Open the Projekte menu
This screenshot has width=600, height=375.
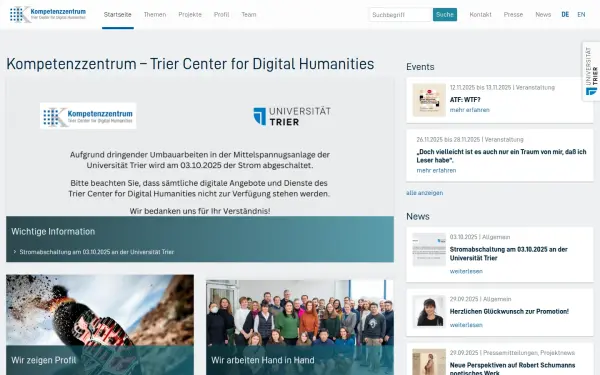(x=190, y=15)
